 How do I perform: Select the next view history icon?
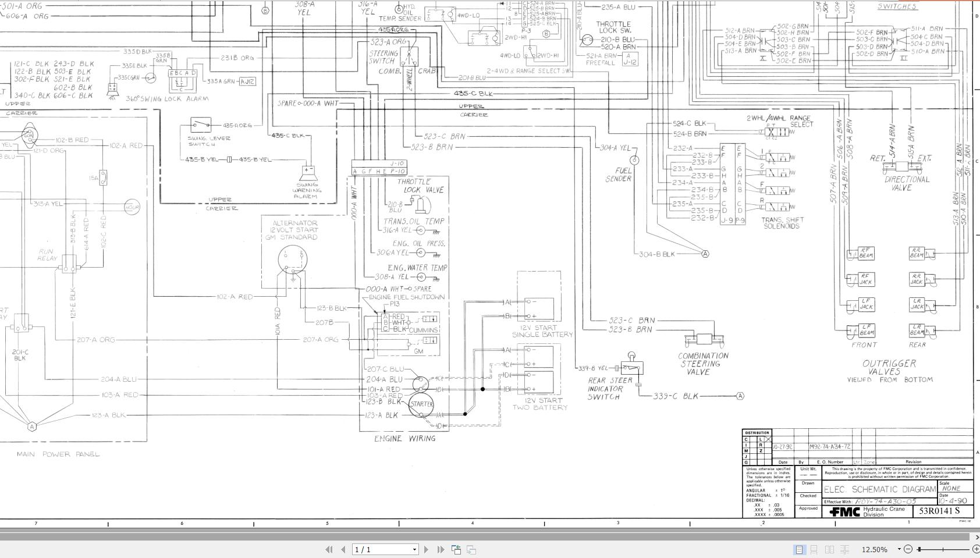point(471,549)
